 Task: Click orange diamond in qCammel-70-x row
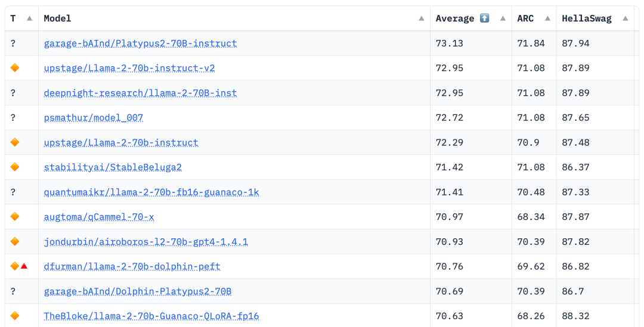tap(15, 217)
